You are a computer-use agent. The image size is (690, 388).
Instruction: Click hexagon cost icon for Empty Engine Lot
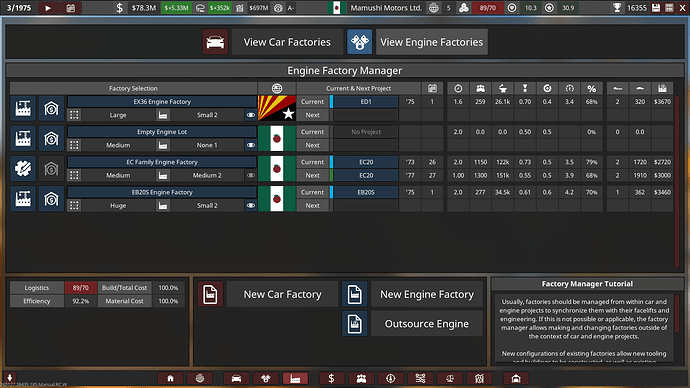[x=51, y=139]
